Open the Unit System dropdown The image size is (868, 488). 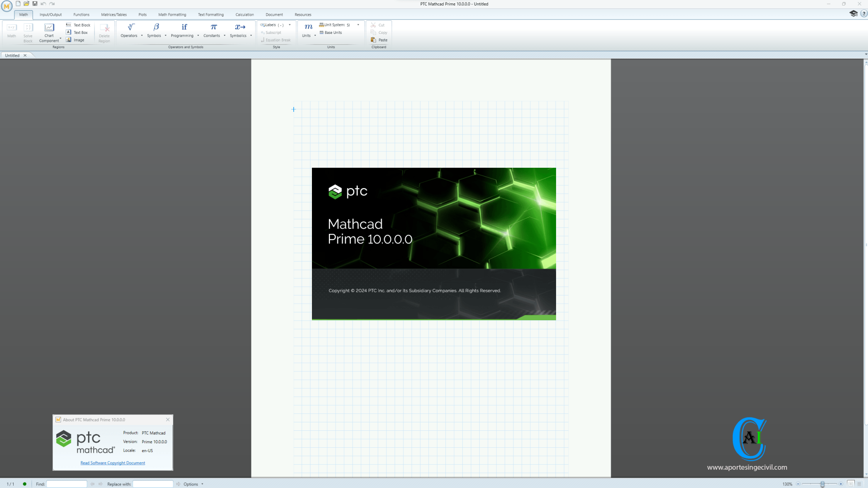[x=358, y=25]
